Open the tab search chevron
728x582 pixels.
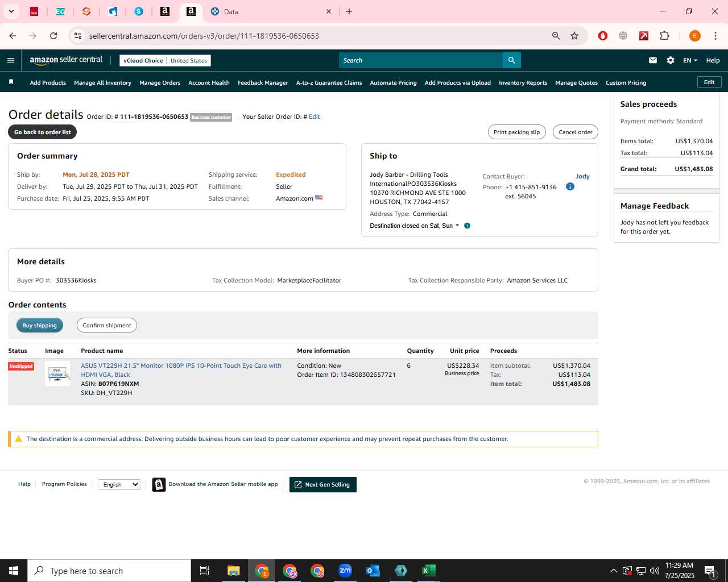11,11
